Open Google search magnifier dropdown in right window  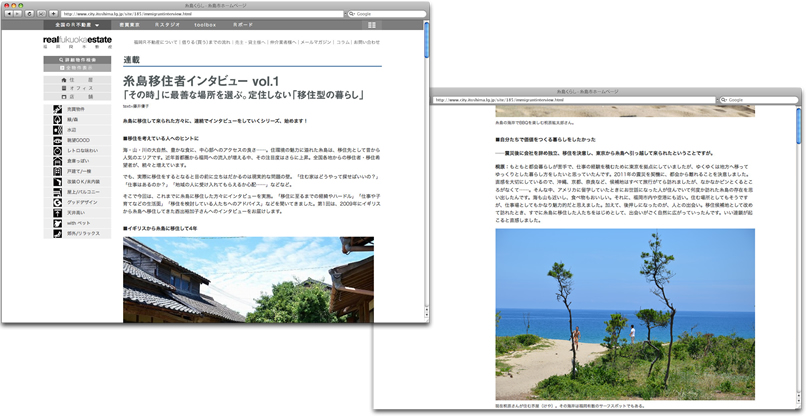click(x=724, y=100)
